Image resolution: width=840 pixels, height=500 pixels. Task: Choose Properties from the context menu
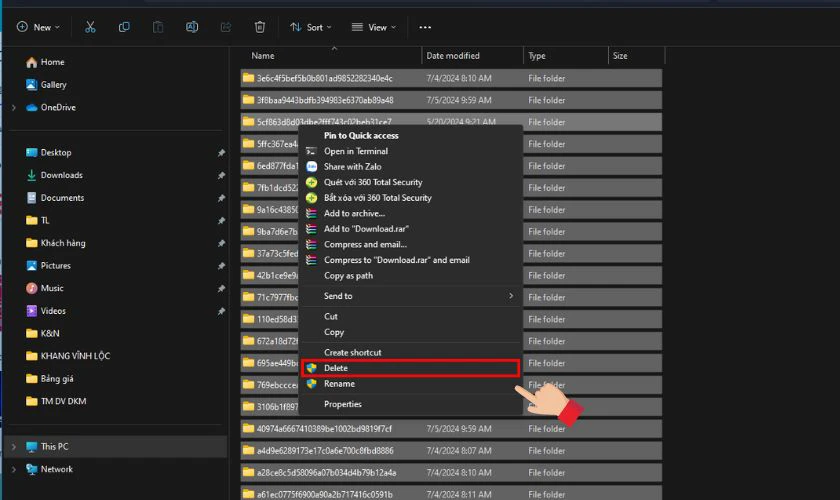point(343,404)
